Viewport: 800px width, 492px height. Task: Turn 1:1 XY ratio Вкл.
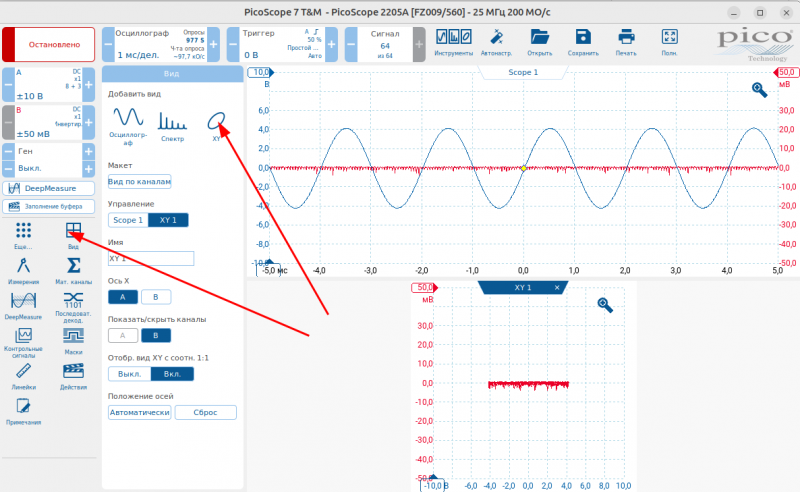tap(172, 374)
